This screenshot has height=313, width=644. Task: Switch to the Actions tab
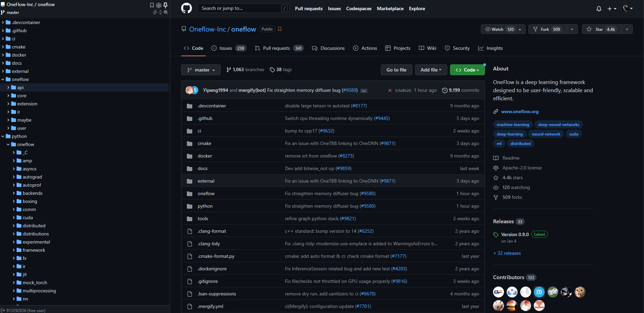pyautogui.click(x=365, y=48)
